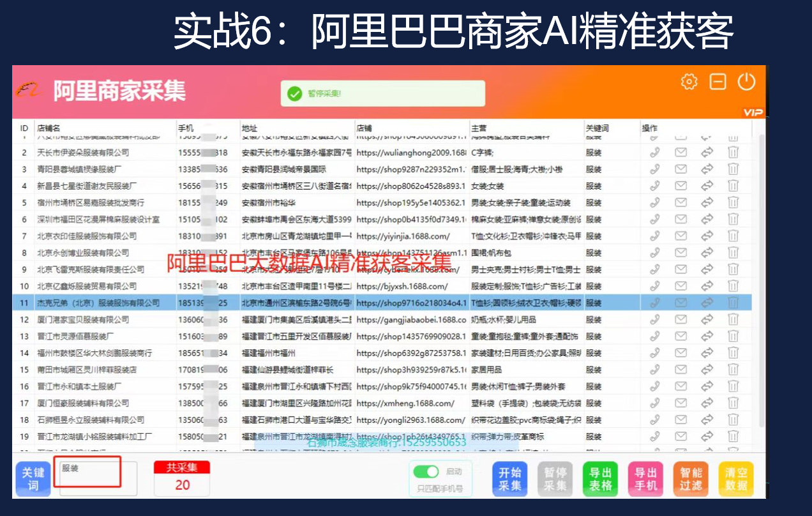812x516 pixels.
Task: Click the phone icon in row 8 北京永创博业
Action: pyautogui.click(x=655, y=253)
